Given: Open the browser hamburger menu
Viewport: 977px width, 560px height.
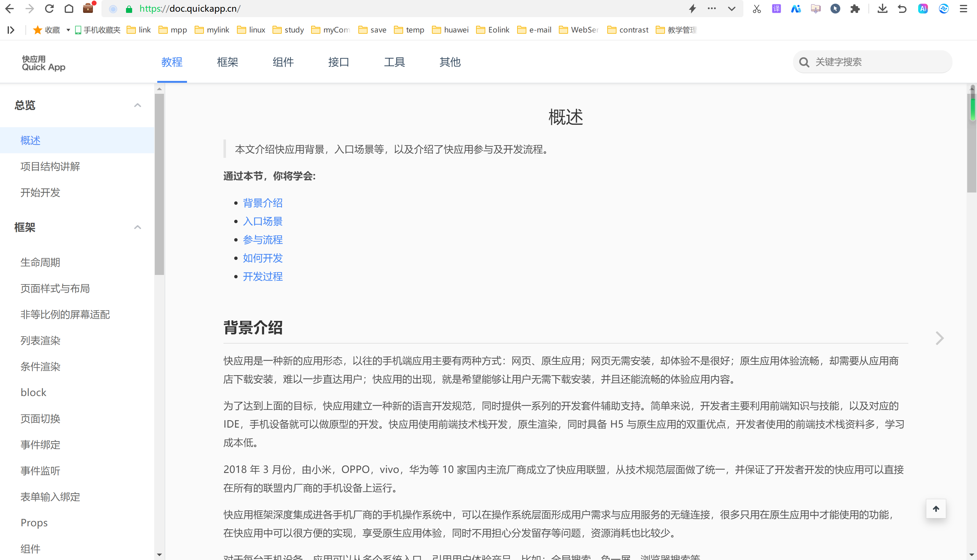Looking at the screenshot, I should tap(963, 9).
